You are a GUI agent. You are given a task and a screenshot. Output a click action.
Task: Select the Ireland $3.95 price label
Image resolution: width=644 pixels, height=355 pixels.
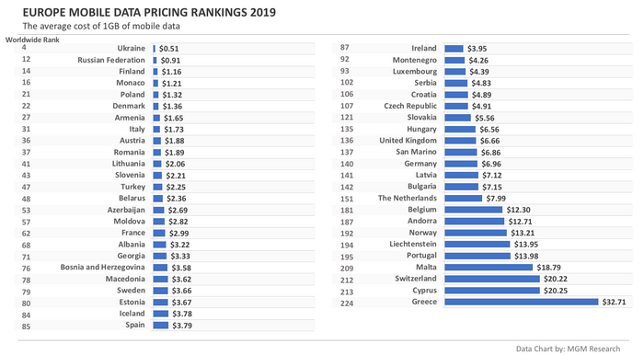[477, 49]
